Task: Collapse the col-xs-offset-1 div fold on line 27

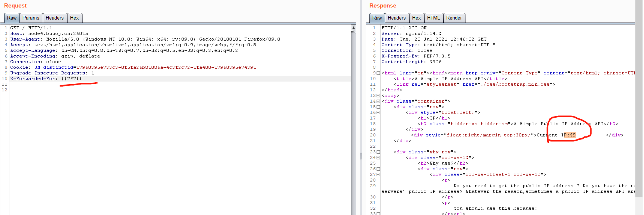Action: click(x=378, y=174)
